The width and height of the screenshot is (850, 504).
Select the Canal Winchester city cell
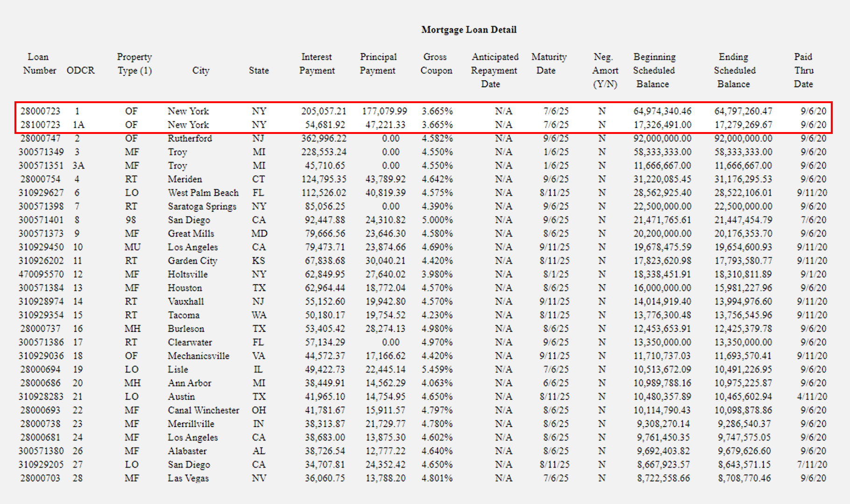pos(203,410)
